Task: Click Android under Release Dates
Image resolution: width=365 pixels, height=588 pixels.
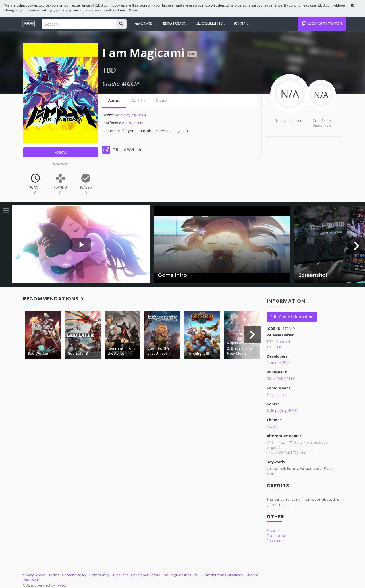Action: click(x=283, y=342)
